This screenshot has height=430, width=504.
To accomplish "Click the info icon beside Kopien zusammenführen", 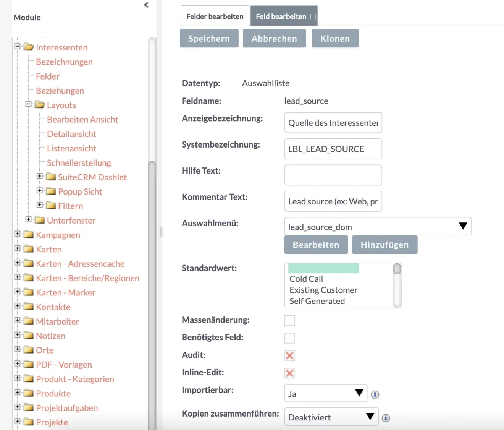I will pyautogui.click(x=386, y=417).
